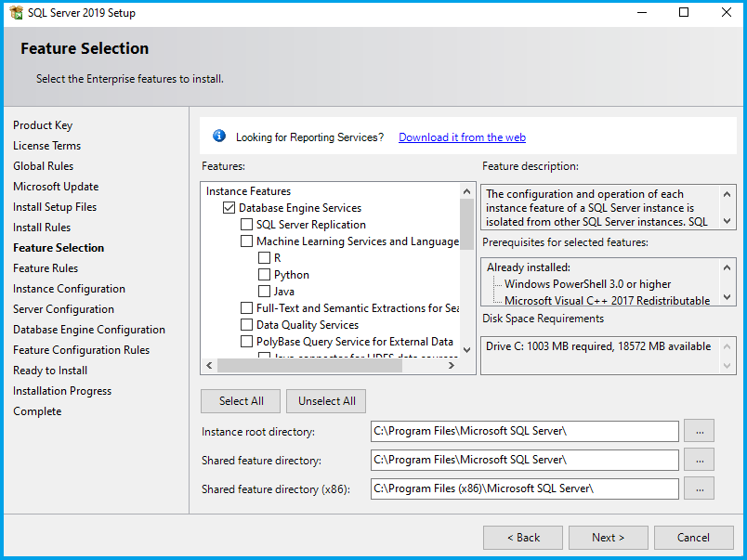Viewport: 747px width, 560px height.
Task: Go to the Instance Configuration step
Action: pyautogui.click(x=69, y=289)
